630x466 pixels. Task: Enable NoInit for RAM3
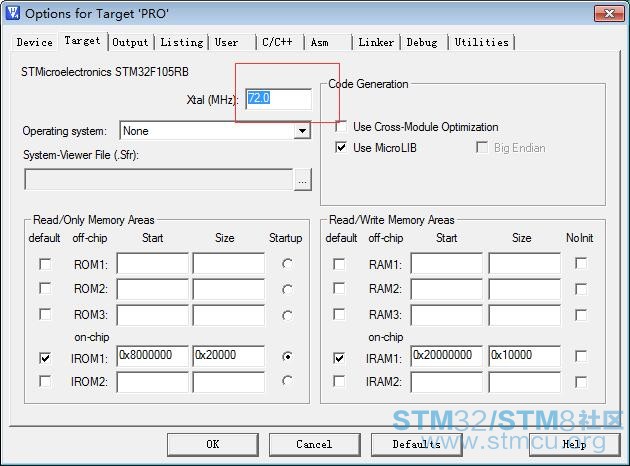pyautogui.click(x=581, y=315)
